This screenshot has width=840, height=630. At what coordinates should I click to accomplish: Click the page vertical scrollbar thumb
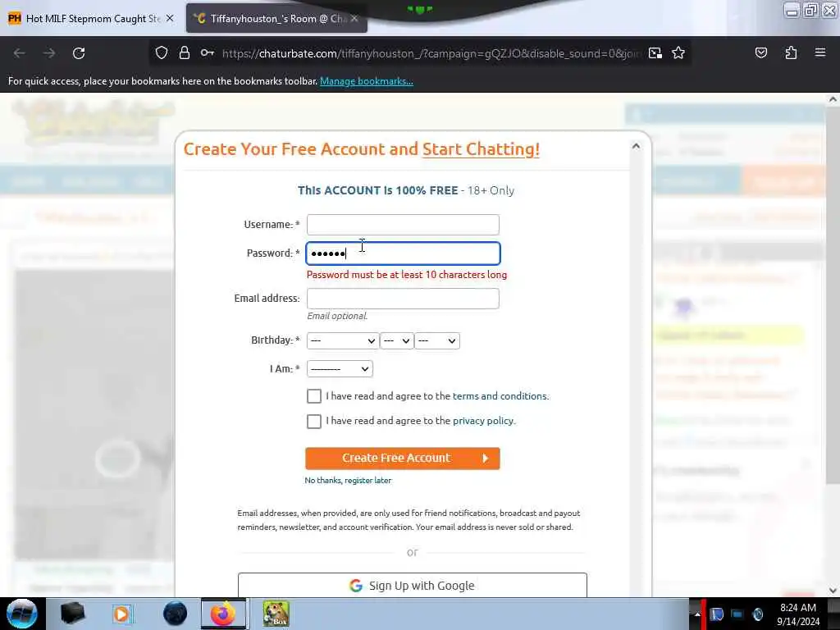click(833, 294)
